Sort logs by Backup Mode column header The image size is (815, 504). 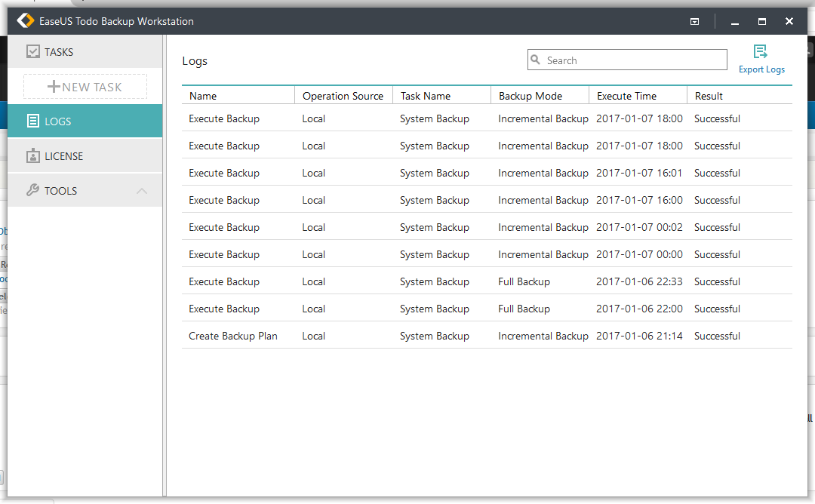pos(530,96)
